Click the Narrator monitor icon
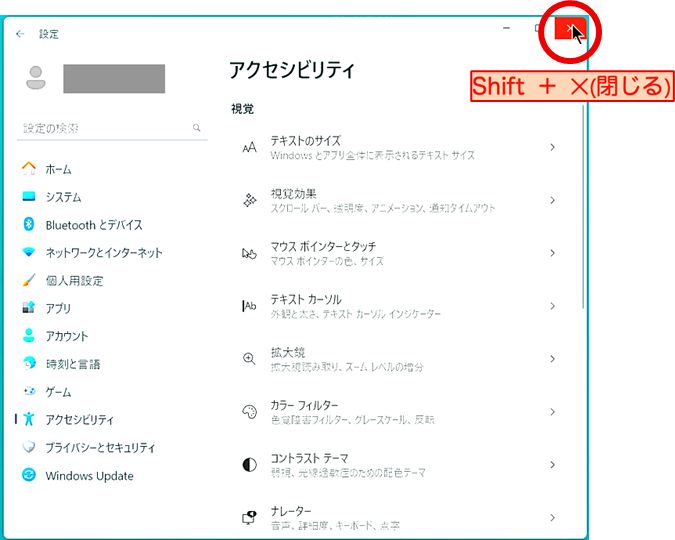This screenshot has width=675, height=540. click(x=250, y=518)
